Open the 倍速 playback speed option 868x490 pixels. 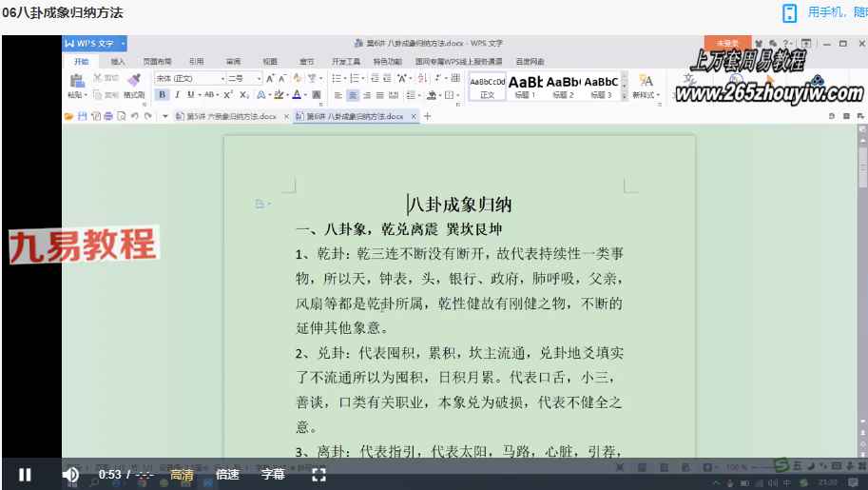227,474
